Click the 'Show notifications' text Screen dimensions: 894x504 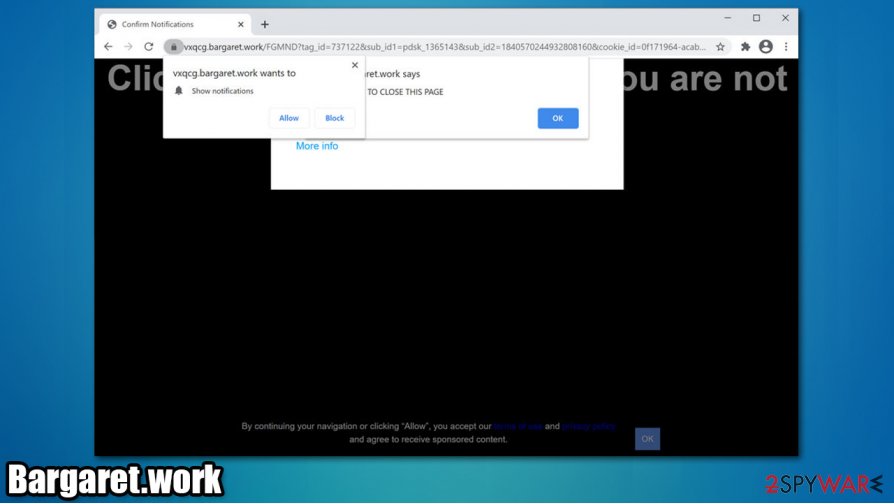tap(222, 91)
